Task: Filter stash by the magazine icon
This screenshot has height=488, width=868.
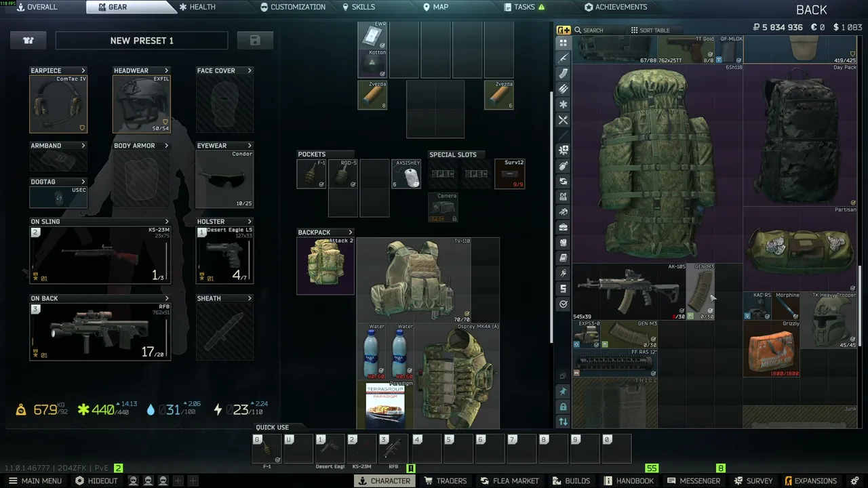Action: point(564,73)
